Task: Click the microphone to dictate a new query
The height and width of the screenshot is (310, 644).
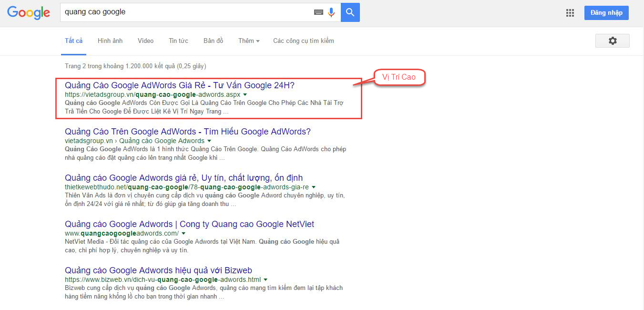Action: 331,12
